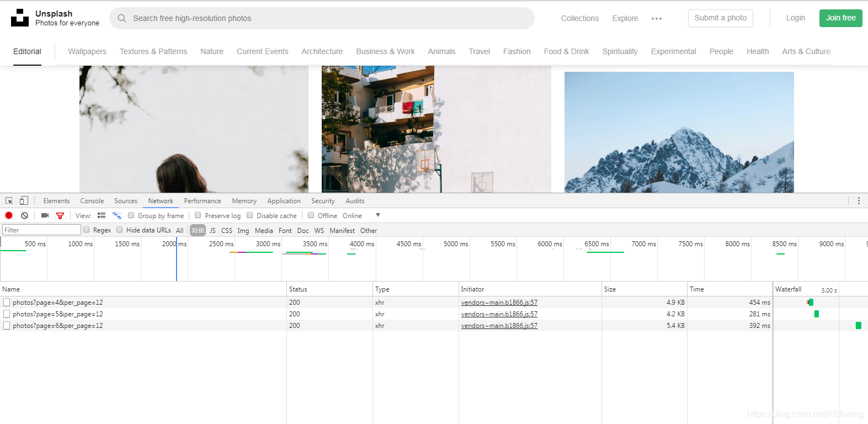868x424 pixels.
Task: Select the page=6 green waterfall bar
Action: click(x=859, y=326)
